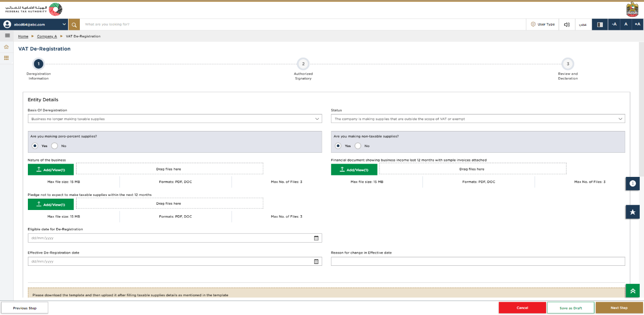Decrease font size with -A

pos(614,24)
